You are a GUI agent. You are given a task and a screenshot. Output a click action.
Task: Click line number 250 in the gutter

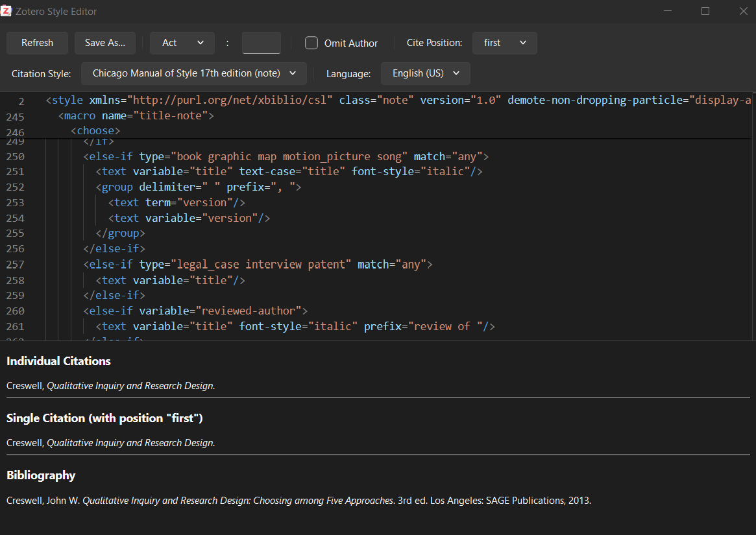[15, 157]
